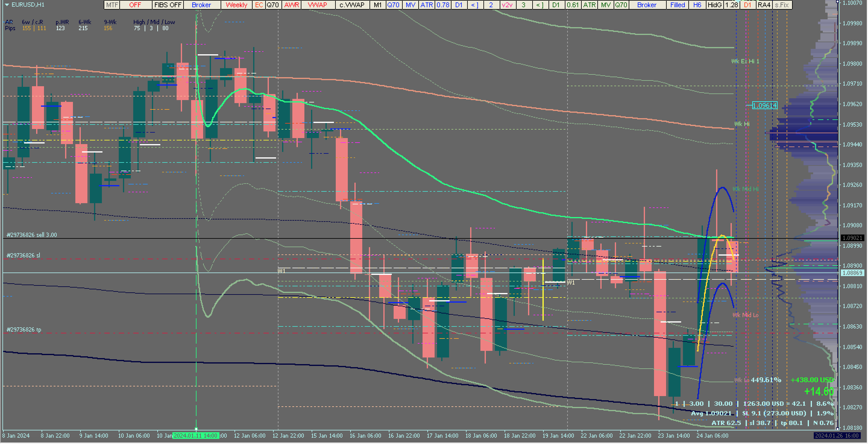This screenshot has width=868, height=444.
Task: Click the HidG toolbar button
Action: 714,5
